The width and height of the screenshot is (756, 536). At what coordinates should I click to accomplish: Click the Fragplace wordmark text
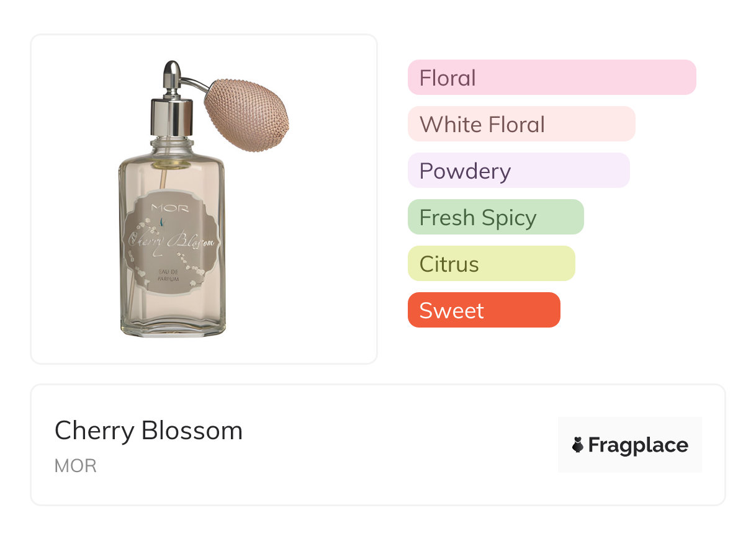638,445
